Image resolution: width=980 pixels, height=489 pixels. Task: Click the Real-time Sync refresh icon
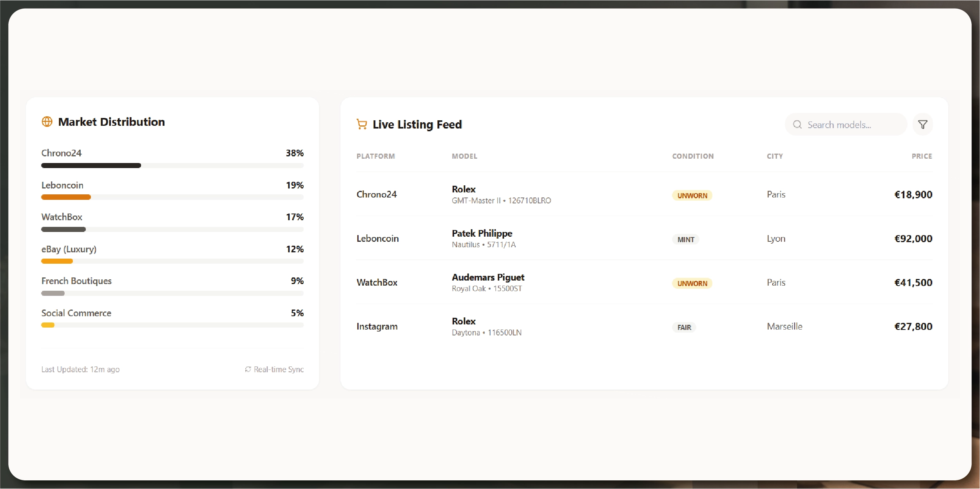[248, 369]
